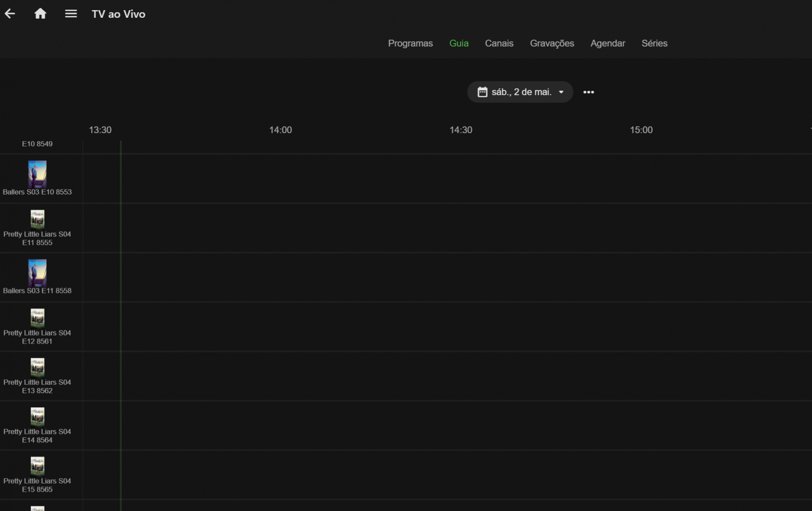Image resolution: width=812 pixels, height=511 pixels.
Task: Switch to the Gravações tab
Action: click(x=552, y=43)
